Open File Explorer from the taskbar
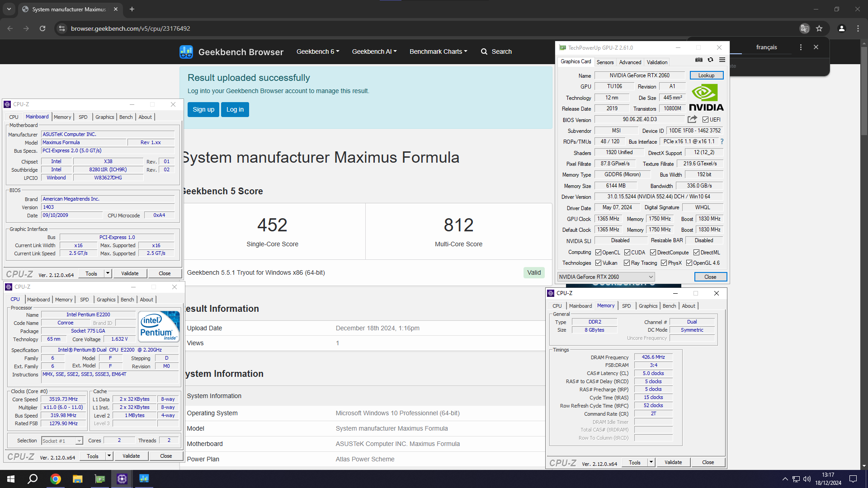868x488 pixels. click(78, 479)
